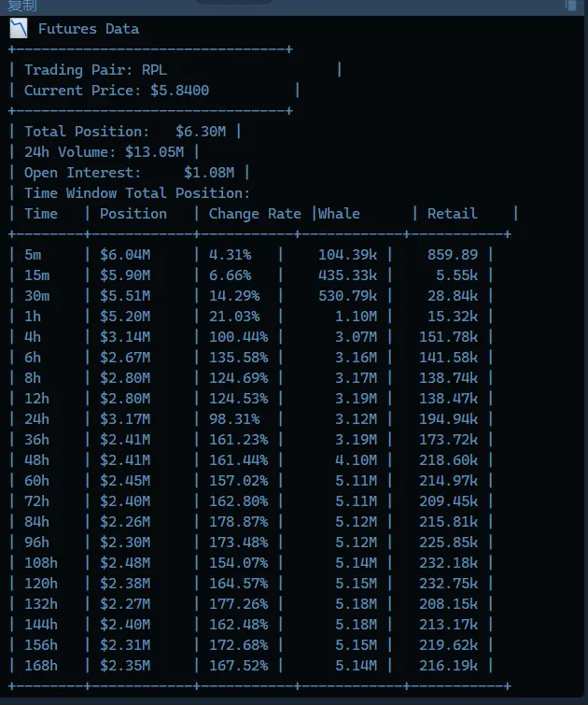Click the Total Position value $6.30M
Image resolution: width=588 pixels, height=705 pixels.
[201, 132]
